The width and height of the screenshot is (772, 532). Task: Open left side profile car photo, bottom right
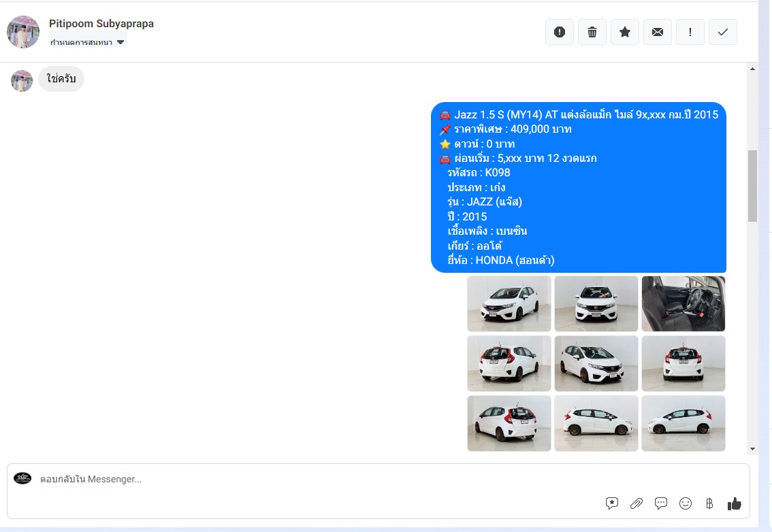click(x=683, y=423)
